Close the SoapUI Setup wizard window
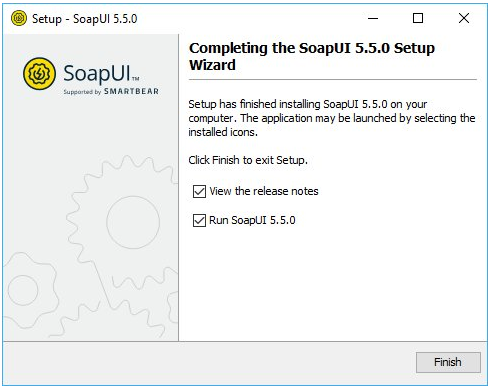Image resolution: width=488 pixels, height=389 pixels. (x=464, y=18)
